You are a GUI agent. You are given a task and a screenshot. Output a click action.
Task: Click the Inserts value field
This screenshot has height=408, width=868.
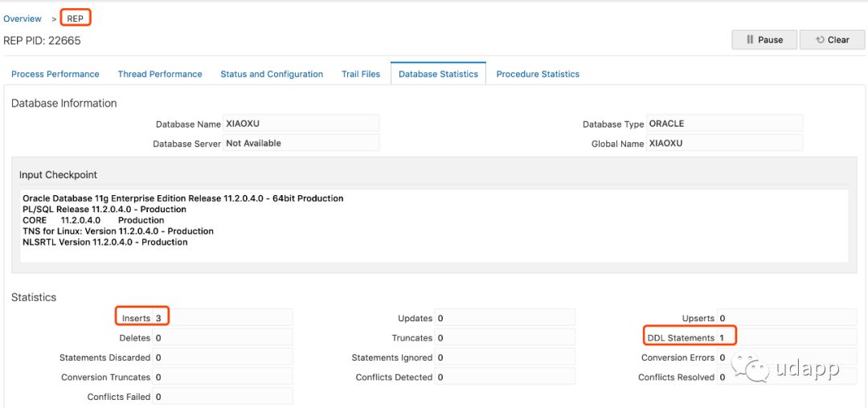pyautogui.click(x=222, y=318)
